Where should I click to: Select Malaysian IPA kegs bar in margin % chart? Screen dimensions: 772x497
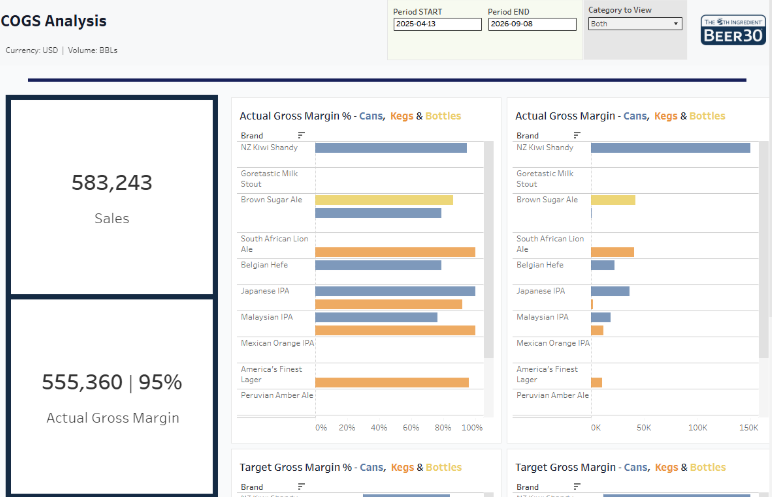click(395, 331)
